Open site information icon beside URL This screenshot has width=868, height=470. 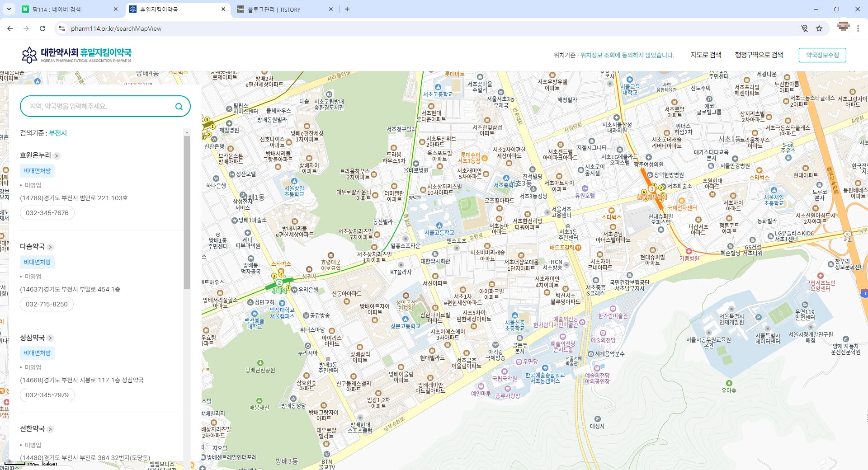tap(62, 28)
